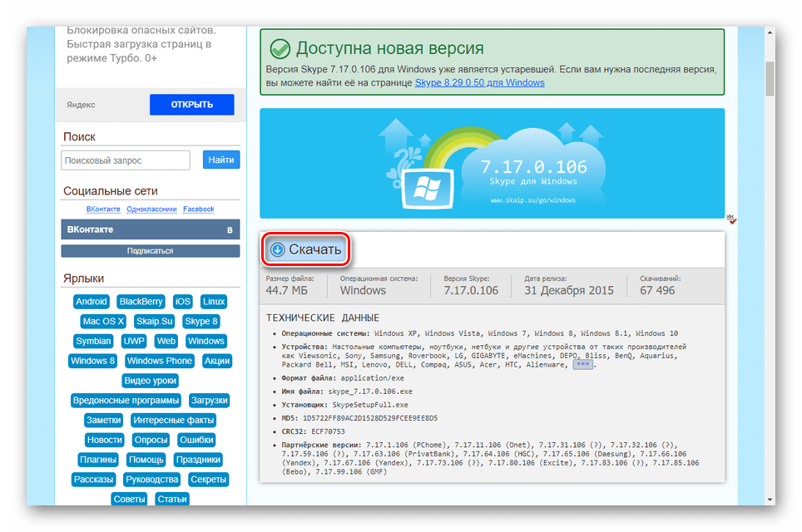Viewport: 802px width, 532px height.
Task: Select the BlackBerry tag
Action: (x=141, y=302)
